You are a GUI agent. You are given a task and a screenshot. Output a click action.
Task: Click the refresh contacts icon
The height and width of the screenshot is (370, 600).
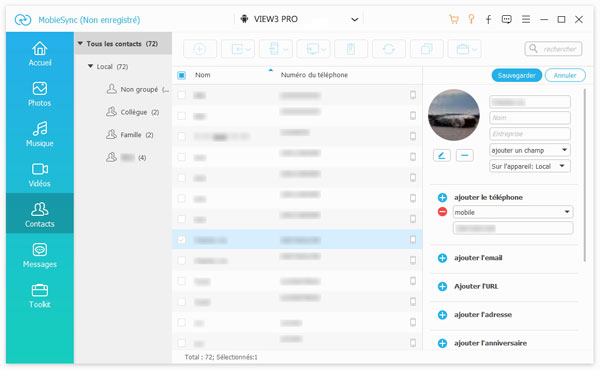(x=389, y=49)
